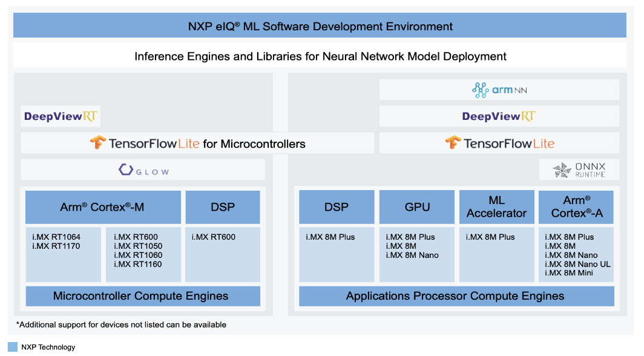644x356 pixels.
Task: Select TensorFlow Lite logo beside ONNX Runtime section
Action: click(x=499, y=143)
